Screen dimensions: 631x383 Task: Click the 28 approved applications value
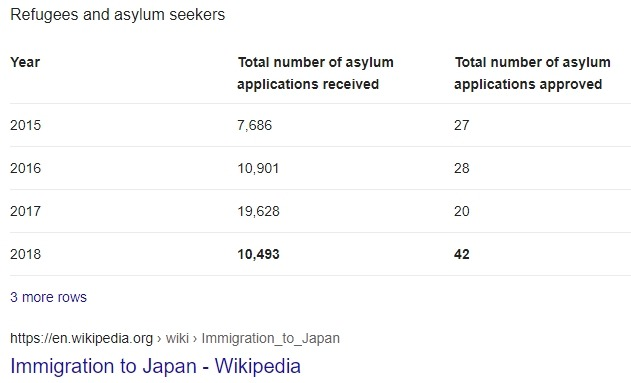462,168
